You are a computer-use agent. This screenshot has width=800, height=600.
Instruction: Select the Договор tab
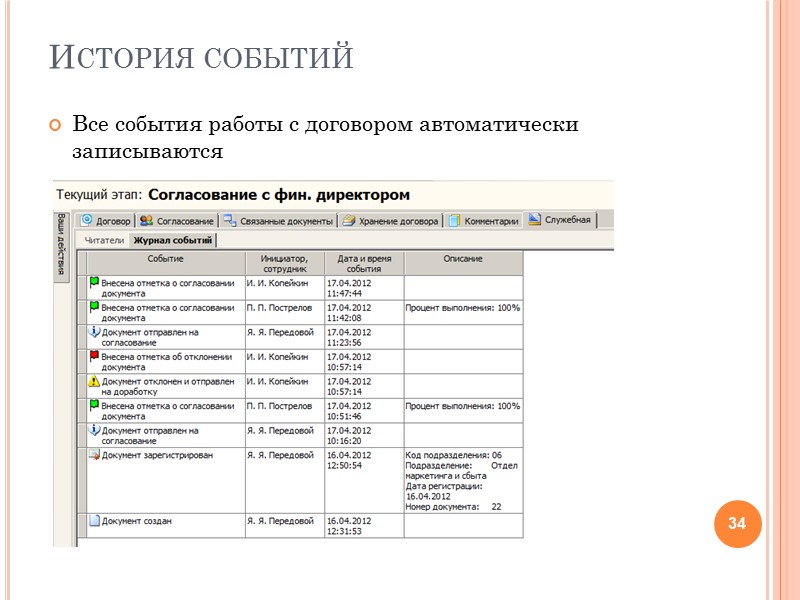[106, 219]
